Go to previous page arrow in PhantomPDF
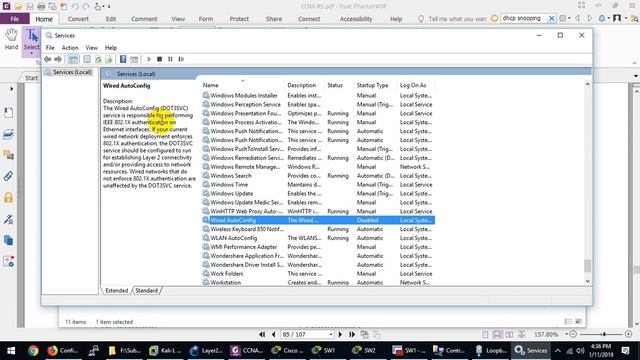 tap(273, 334)
